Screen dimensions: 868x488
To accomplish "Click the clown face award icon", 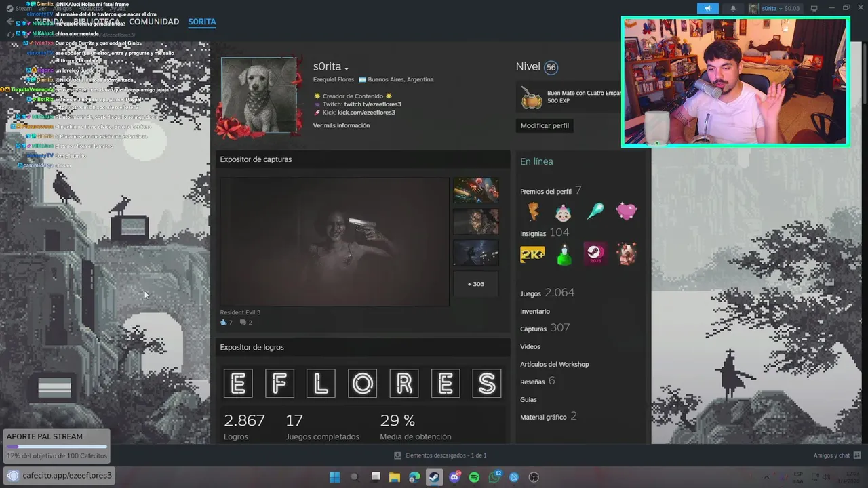I will (564, 212).
